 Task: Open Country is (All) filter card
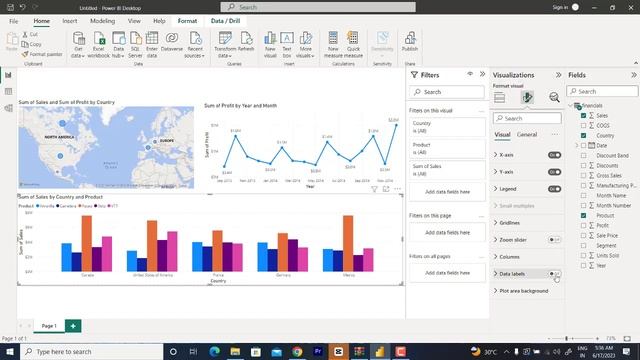(x=447, y=127)
